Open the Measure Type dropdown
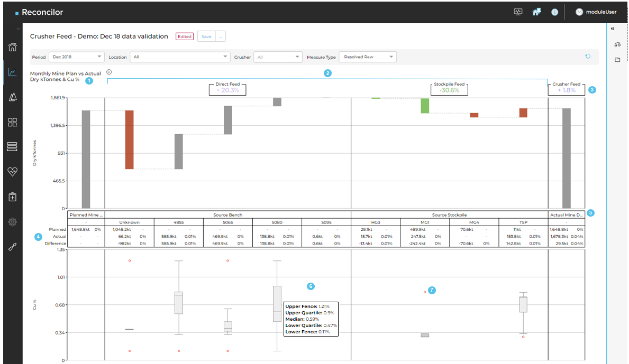The height and width of the screenshot is (364, 629). tap(368, 57)
